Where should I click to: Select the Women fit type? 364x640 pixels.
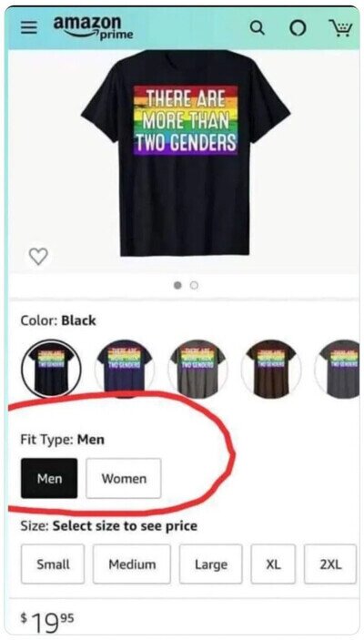pyautogui.click(x=124, y=478)
